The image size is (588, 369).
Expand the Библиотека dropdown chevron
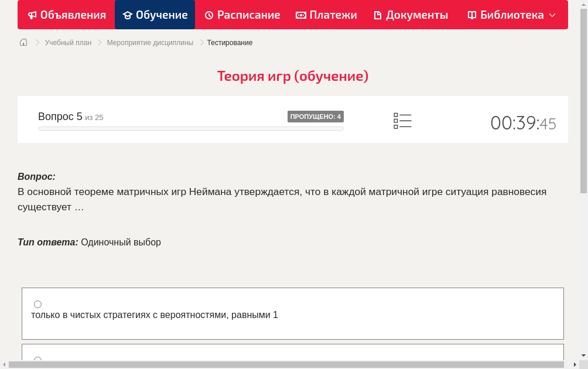click(552, 15)
